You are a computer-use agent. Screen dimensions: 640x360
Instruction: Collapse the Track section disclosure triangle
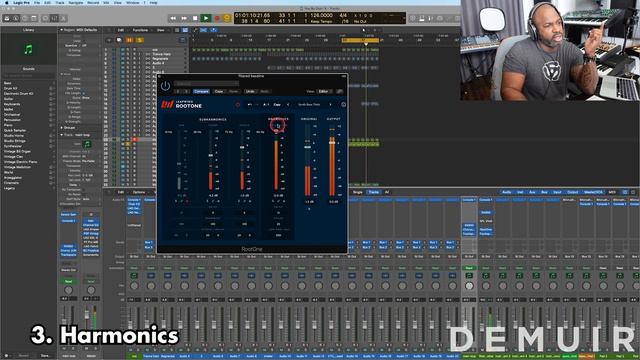pos(62,135)
